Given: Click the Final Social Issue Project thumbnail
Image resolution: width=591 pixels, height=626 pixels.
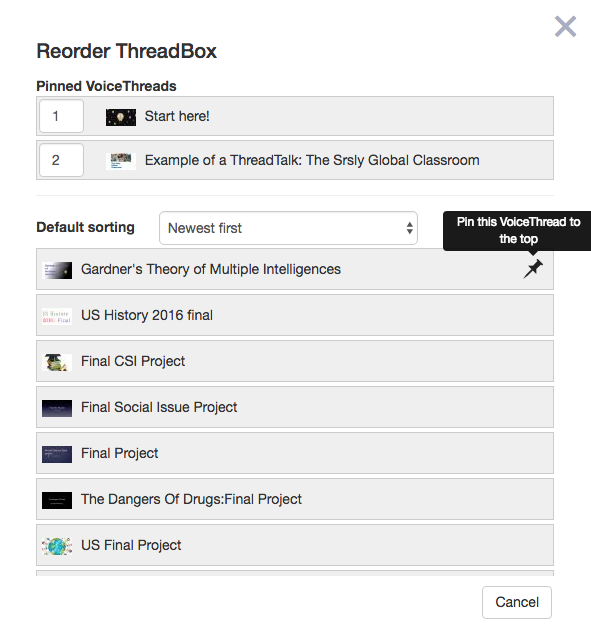Looking at the screenshot, I should (x=57, y=408).
